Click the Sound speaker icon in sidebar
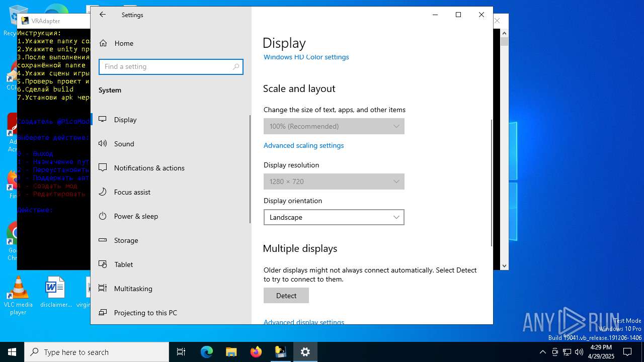The height and width of the screenshot is (362, 644). pos(103,143)
